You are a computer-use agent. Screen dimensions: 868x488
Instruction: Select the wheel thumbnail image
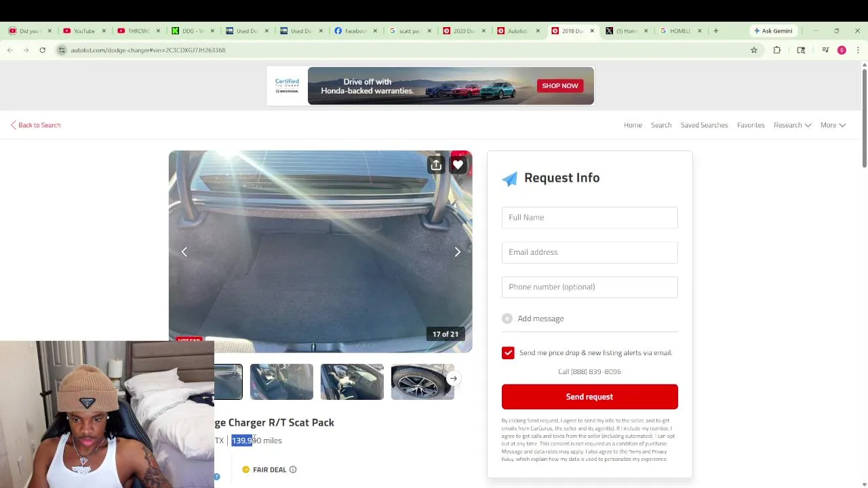(422, 382)
